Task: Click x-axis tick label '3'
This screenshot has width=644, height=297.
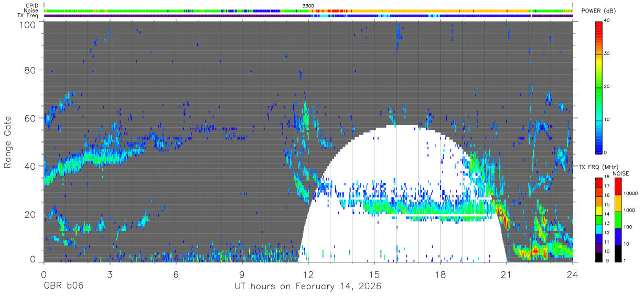Action: click(110, 274)
